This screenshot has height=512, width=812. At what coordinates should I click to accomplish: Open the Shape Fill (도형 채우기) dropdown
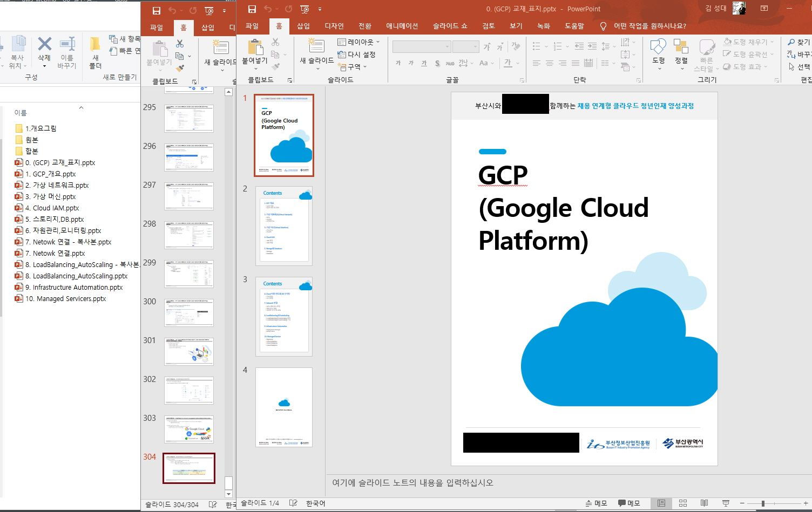(x=749, y=42)
